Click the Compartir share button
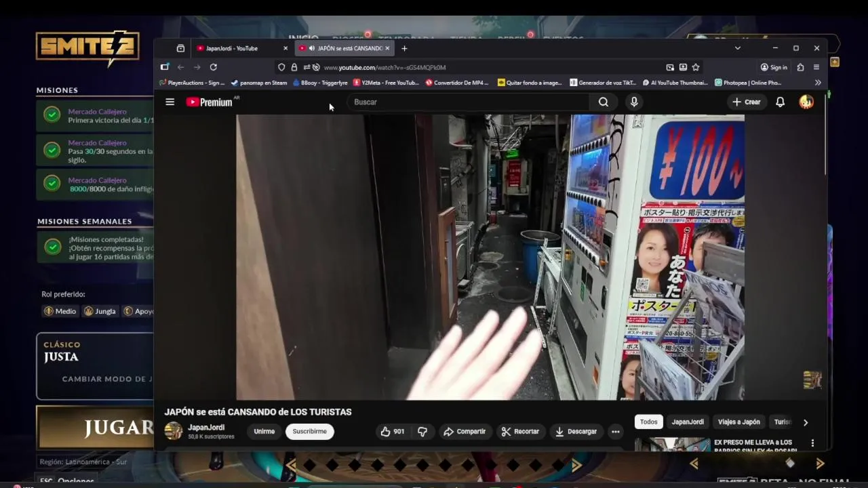This screenshot has height=488, width=868. [x=465, y=431]
